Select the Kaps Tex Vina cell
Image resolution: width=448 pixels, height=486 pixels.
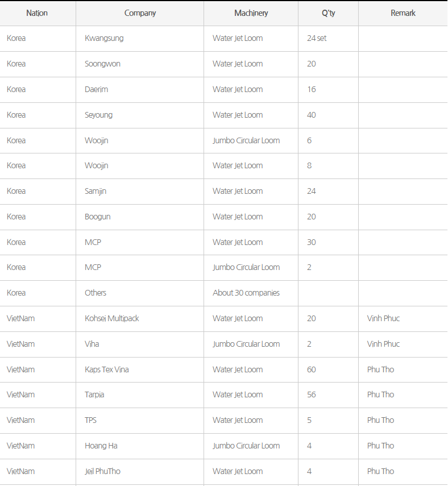pyautogui.click(x=107, y=369)
